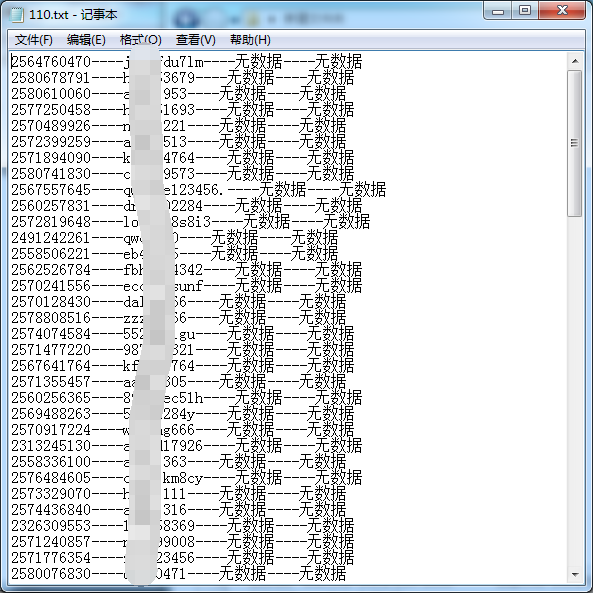Click the 110.txt title bar text
Image resolution: width=593 pixels, height=593 pixels.
pos(73,15)
